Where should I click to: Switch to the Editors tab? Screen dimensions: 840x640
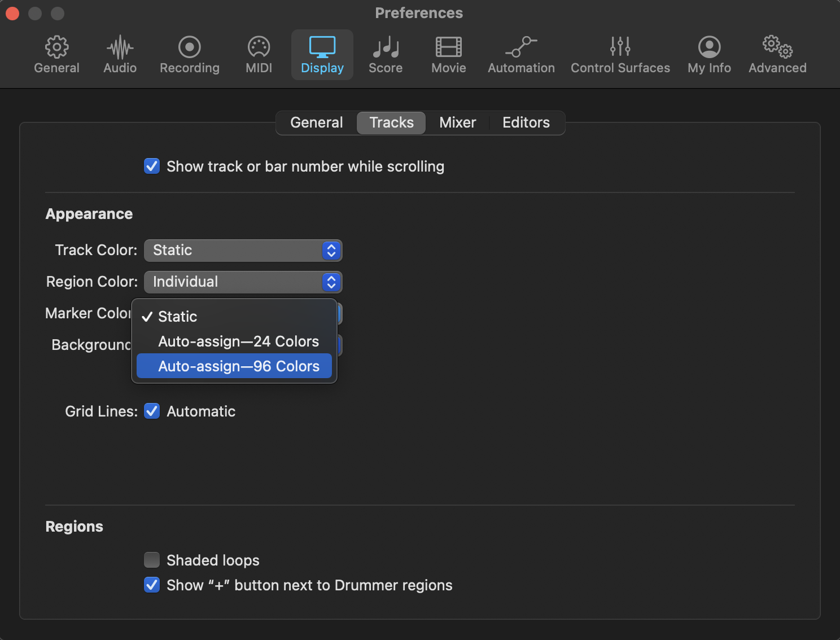pos(526,122)
